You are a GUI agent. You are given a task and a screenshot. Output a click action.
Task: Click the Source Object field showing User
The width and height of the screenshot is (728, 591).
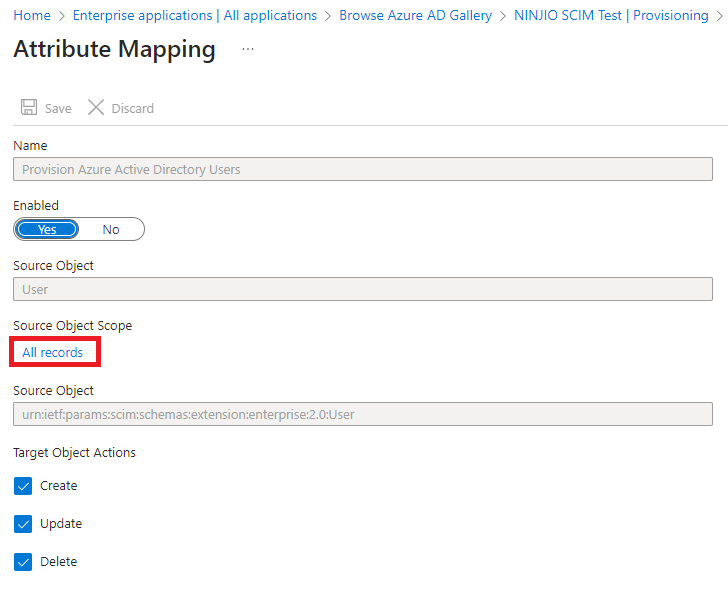click(362, 289)
